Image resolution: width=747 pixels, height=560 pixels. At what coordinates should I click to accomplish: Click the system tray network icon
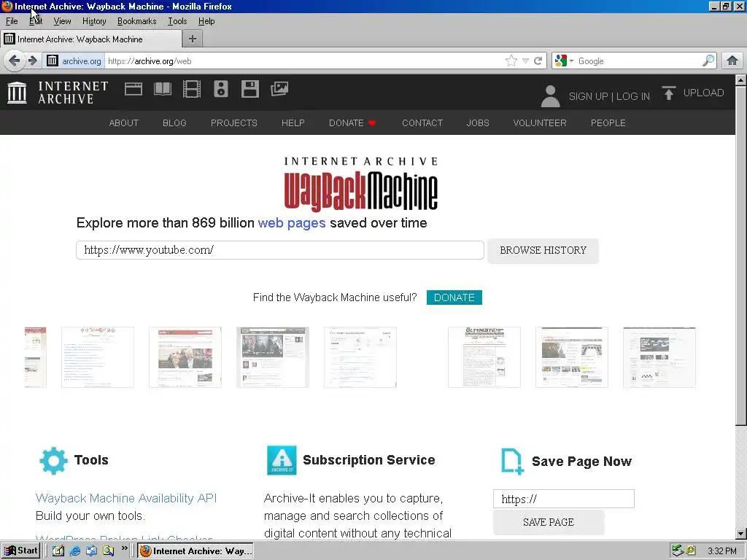pos(678,551)
